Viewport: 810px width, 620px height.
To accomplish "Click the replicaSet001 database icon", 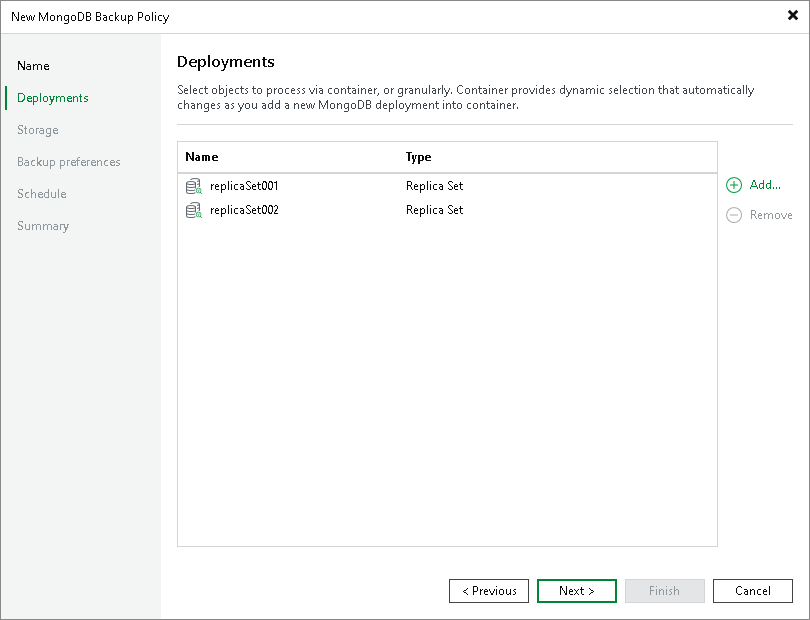I will click(194, 186).
